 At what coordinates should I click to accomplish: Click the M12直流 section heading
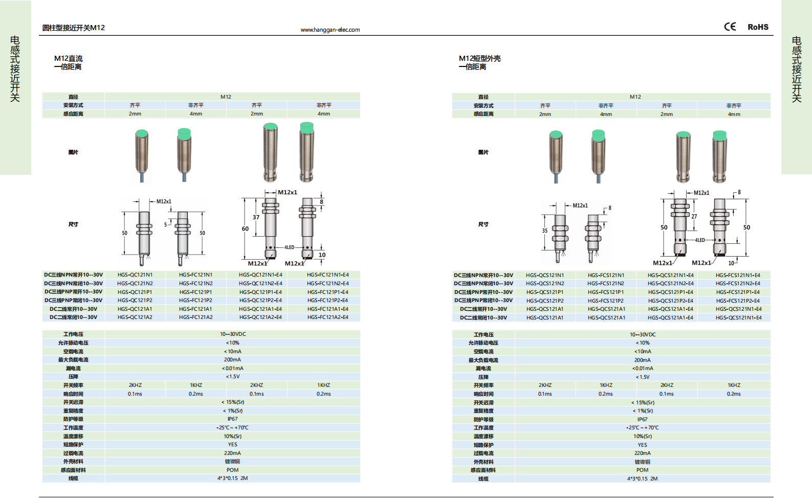(x=69, y=58)
